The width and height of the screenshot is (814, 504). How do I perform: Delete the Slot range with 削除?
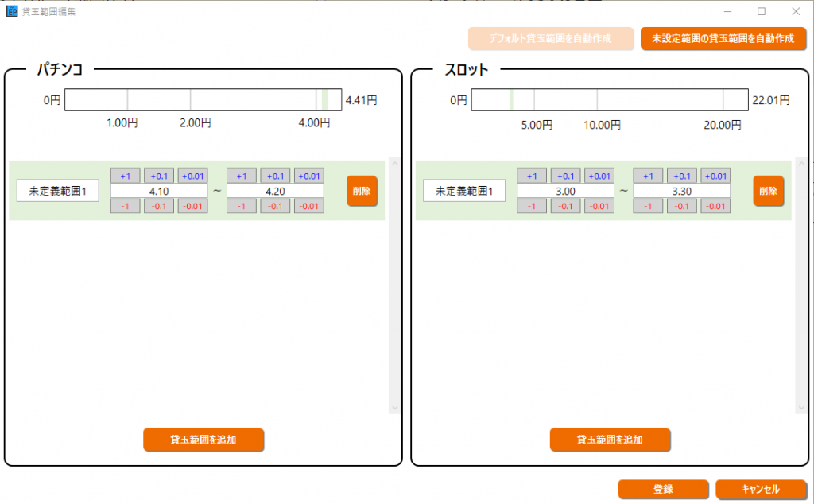(x=769, y=191)
